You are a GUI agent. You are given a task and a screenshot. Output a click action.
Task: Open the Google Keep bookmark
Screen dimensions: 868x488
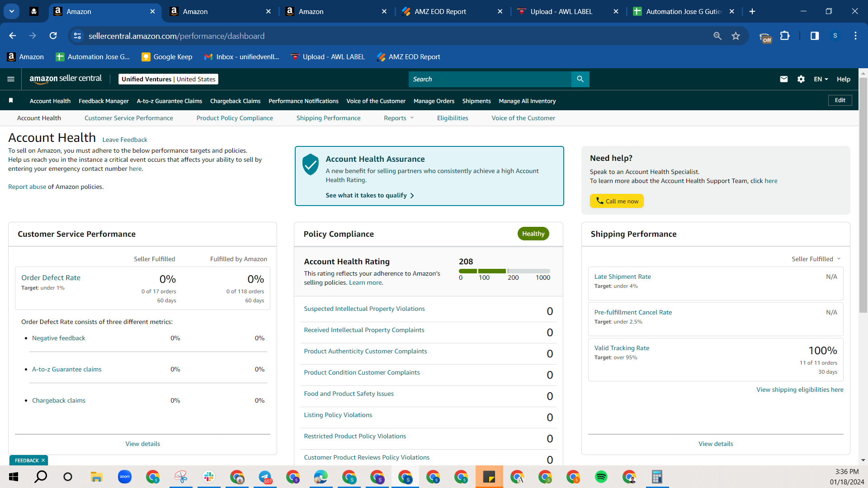167,56
